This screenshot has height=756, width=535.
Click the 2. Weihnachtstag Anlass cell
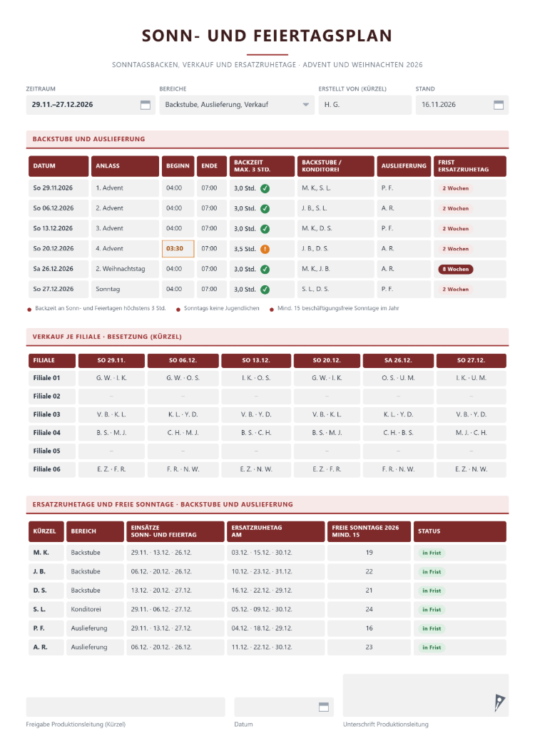(x=125, y=269)
